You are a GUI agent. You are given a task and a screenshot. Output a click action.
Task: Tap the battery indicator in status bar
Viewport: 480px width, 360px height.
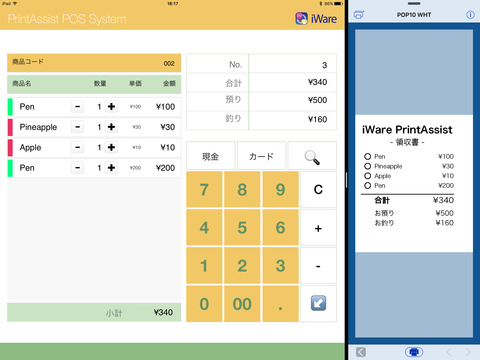[338, 3]
